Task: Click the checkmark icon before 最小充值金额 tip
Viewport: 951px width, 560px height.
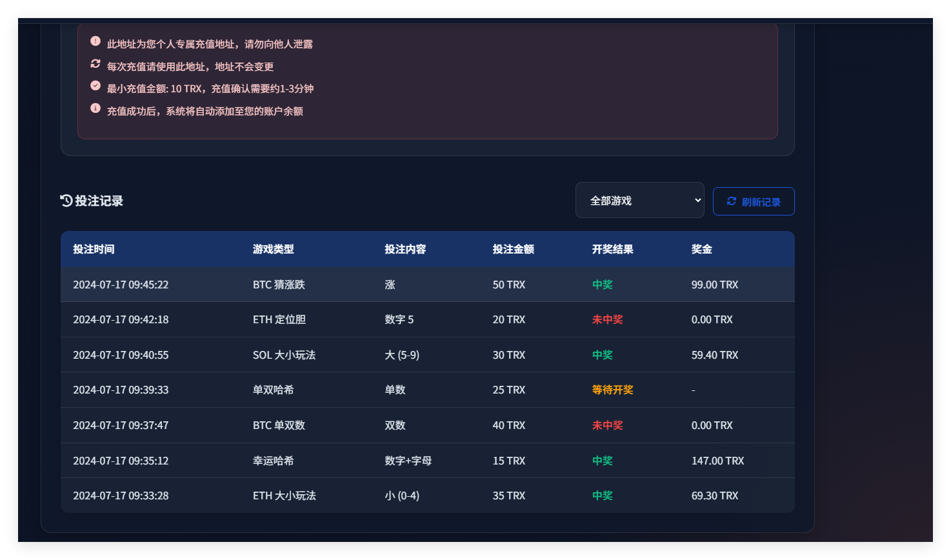Action: click(95, 85)
